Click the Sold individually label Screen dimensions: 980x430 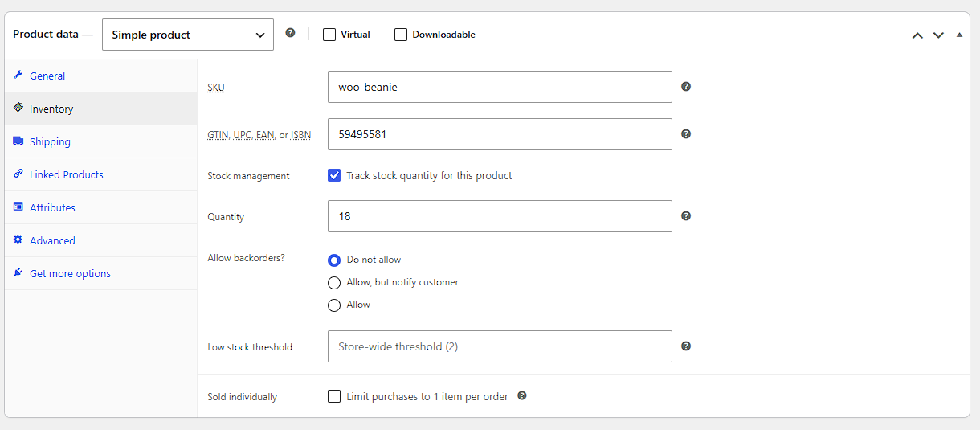point(242,397)
